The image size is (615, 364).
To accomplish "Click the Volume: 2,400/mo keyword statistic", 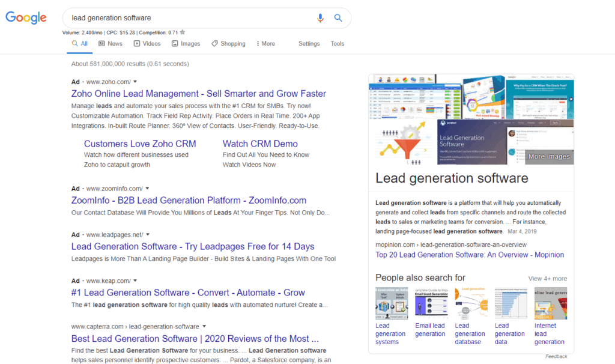I will tap(82, 32).
